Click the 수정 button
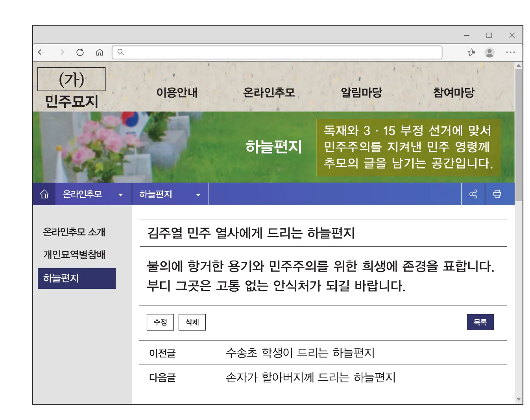The image size is (530, 420). pos(160,322)
